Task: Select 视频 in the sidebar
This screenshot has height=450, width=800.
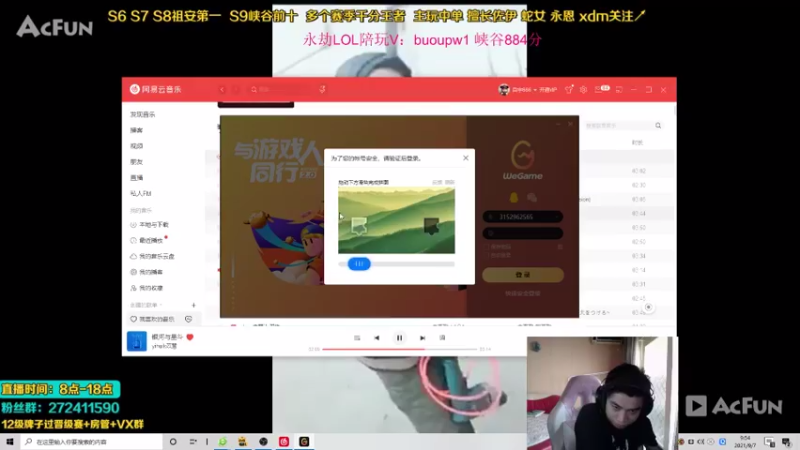Action: pyautogui.click(x=136, y=146)
